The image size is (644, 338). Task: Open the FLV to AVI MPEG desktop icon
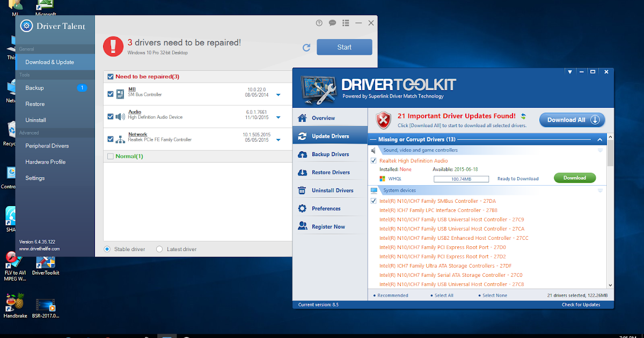click(15, 266)
